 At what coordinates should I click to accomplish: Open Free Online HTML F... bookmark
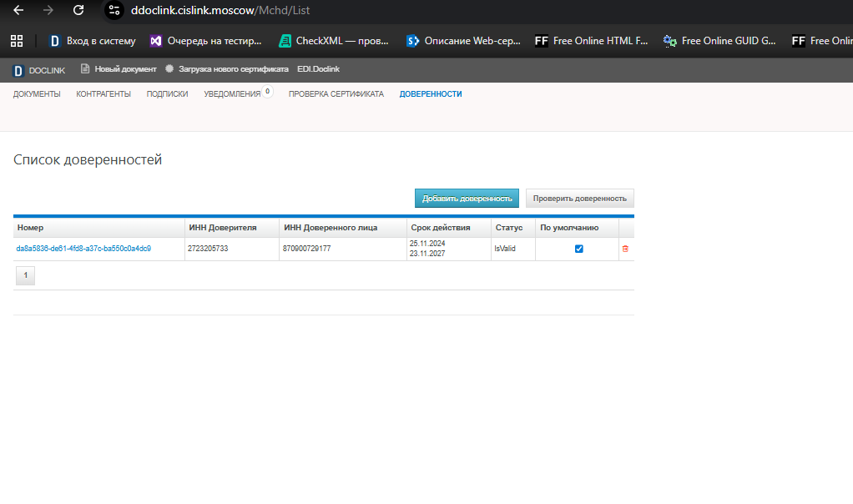coord(591,41)
